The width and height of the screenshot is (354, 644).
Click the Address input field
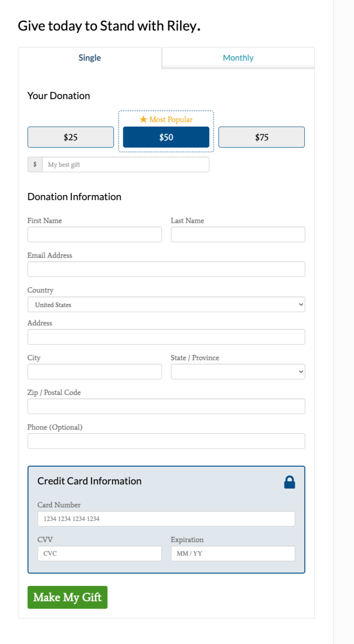click(x=166, y=337)
